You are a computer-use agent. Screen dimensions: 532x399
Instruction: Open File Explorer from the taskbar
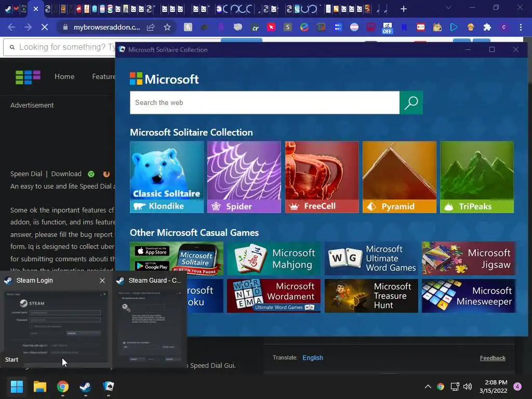tap(39, 387)
